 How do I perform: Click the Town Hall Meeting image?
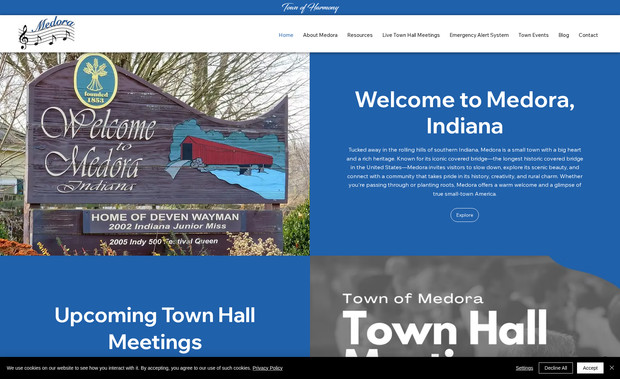[465, 307]
